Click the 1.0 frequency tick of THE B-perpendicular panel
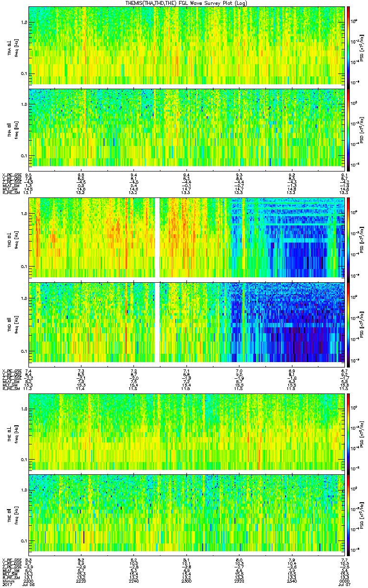This screenshot has height=588, width=368. coord(24,408)
